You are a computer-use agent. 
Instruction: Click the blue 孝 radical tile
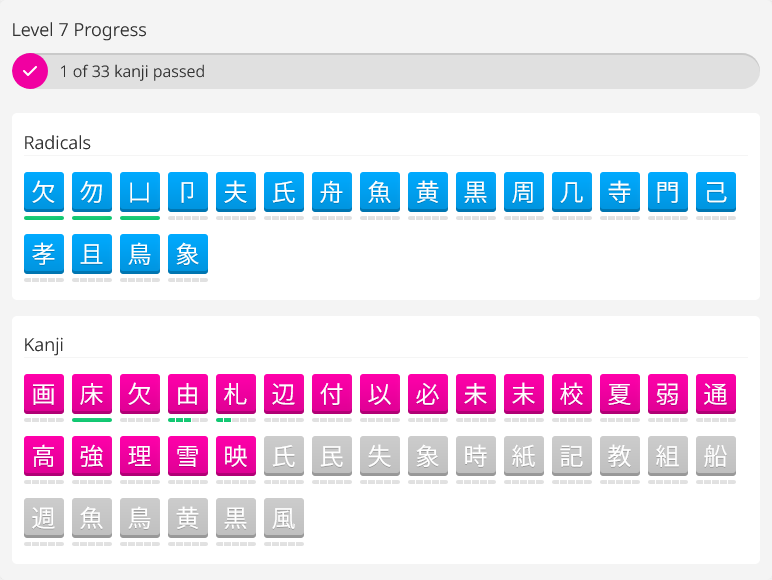coord(44,254)
